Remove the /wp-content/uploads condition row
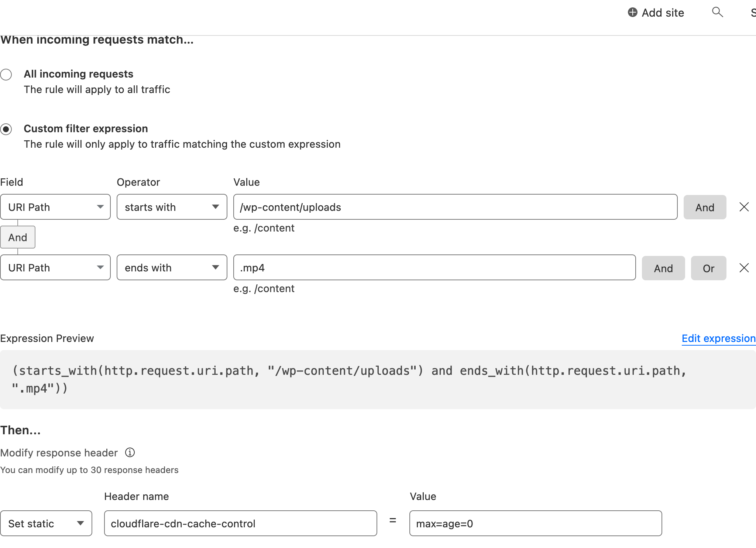 [744, 207]
